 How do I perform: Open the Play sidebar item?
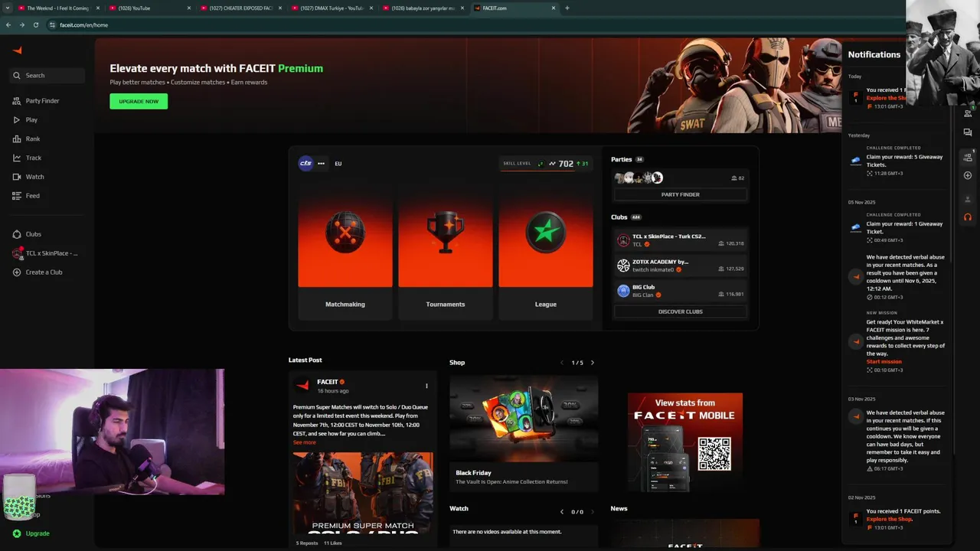(x=46, y=120)
